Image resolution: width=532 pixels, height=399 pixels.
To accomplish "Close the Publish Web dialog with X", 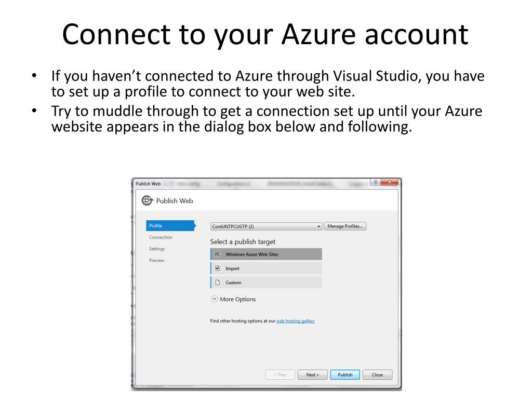I will (390, 182).
